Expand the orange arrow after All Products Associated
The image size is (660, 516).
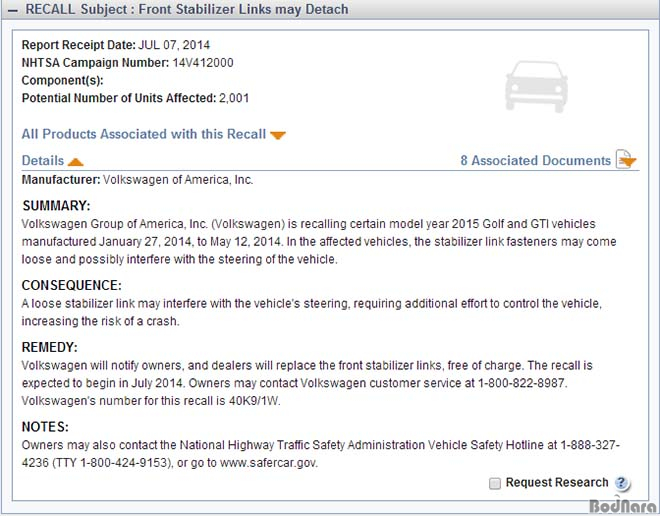pos(278,135)
